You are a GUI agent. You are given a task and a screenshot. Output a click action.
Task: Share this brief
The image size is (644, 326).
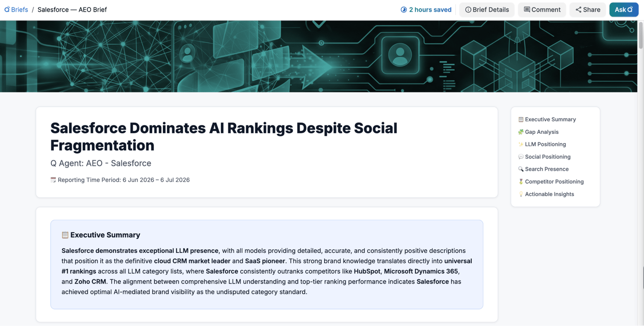pos(588,9)
